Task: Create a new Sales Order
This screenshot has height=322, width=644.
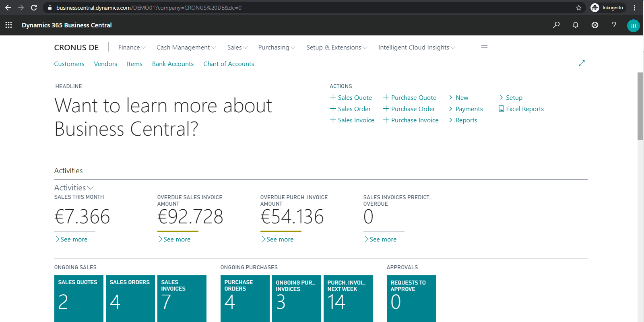Action: 351,109
